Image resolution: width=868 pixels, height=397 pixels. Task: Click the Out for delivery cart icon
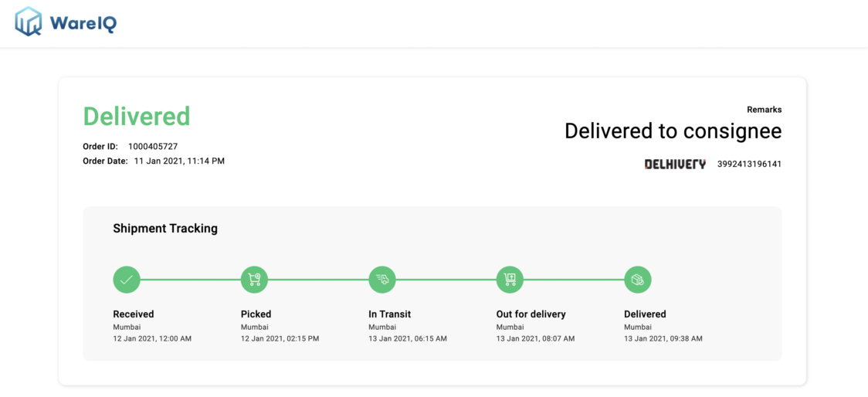pyautogui.click(x=510, y=280)
